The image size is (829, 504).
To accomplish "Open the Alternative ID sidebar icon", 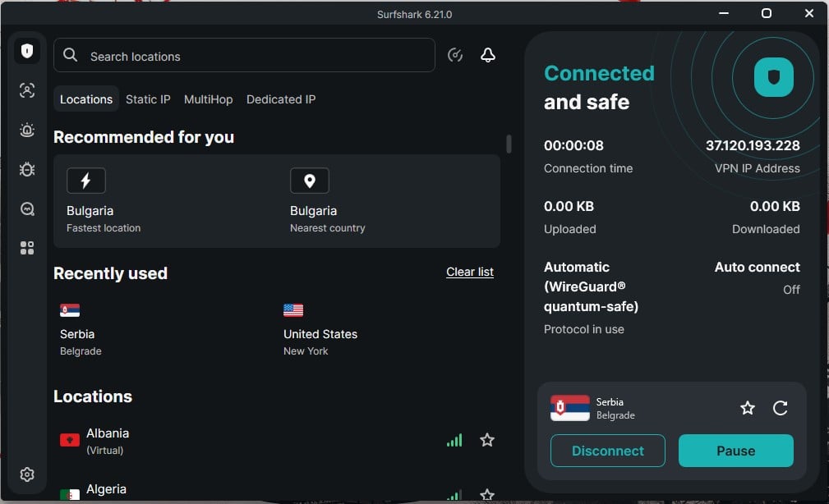I will coord(27,90).
